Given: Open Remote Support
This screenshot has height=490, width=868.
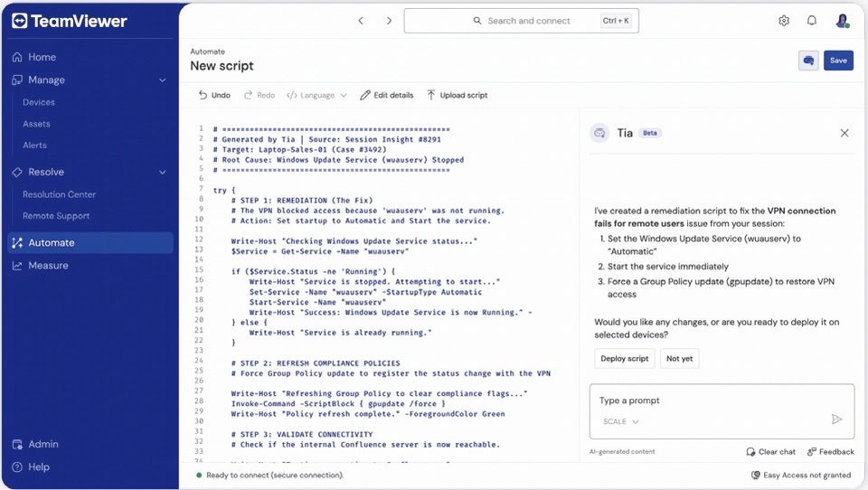Looking at the screenshot, I should (56, 216).
